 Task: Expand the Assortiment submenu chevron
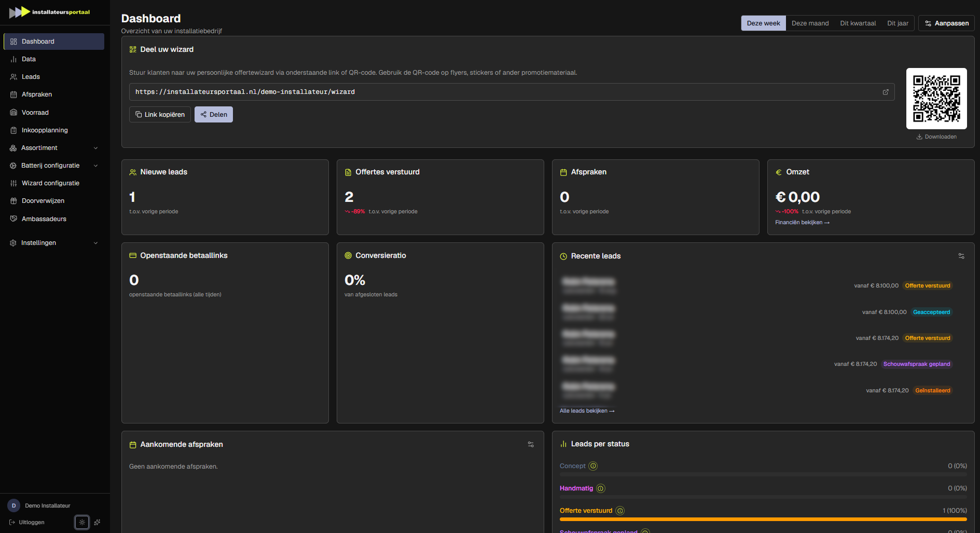click(95, 148)
